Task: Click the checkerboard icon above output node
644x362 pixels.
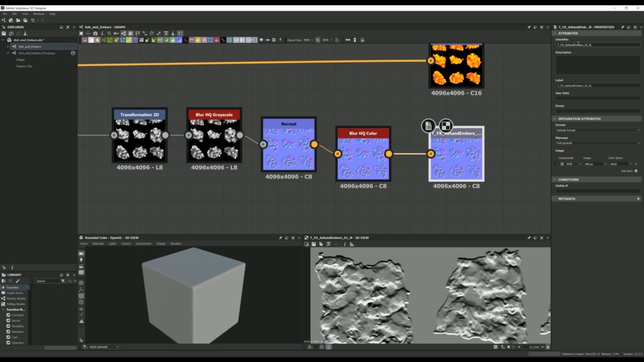Action: click(446, 126)
